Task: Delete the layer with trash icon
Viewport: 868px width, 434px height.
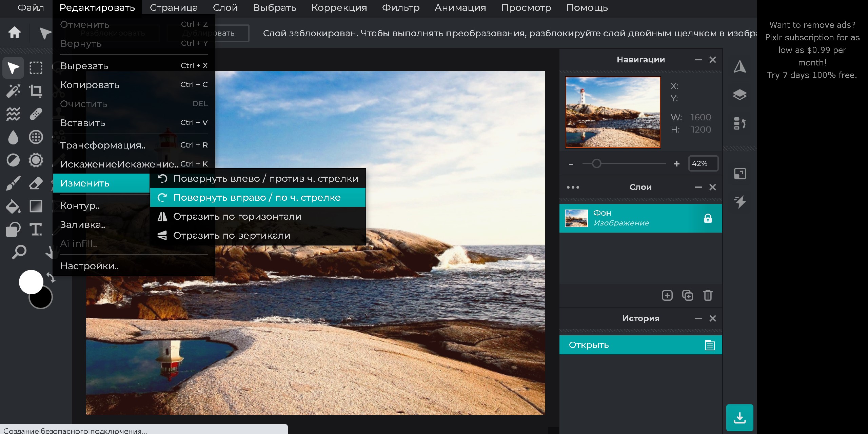Action: click(x=708, y=295)
